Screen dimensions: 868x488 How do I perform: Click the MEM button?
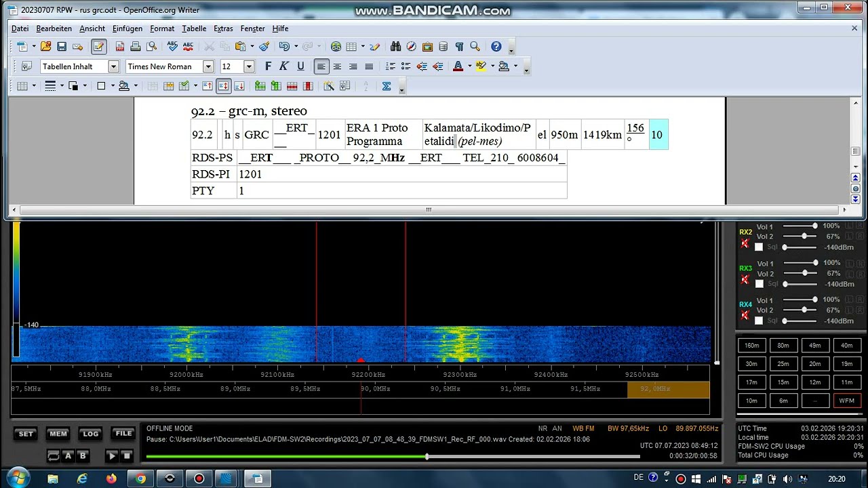pyautogui.click(x=58, y=434)
